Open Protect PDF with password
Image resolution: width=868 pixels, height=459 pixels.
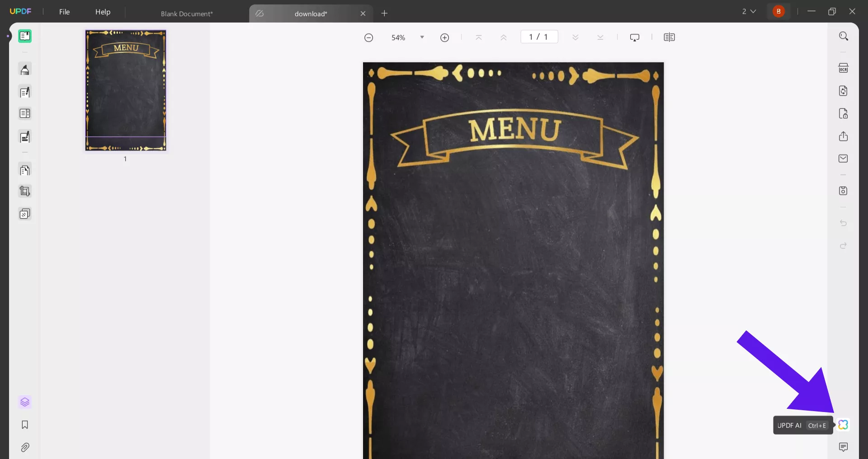843,113
